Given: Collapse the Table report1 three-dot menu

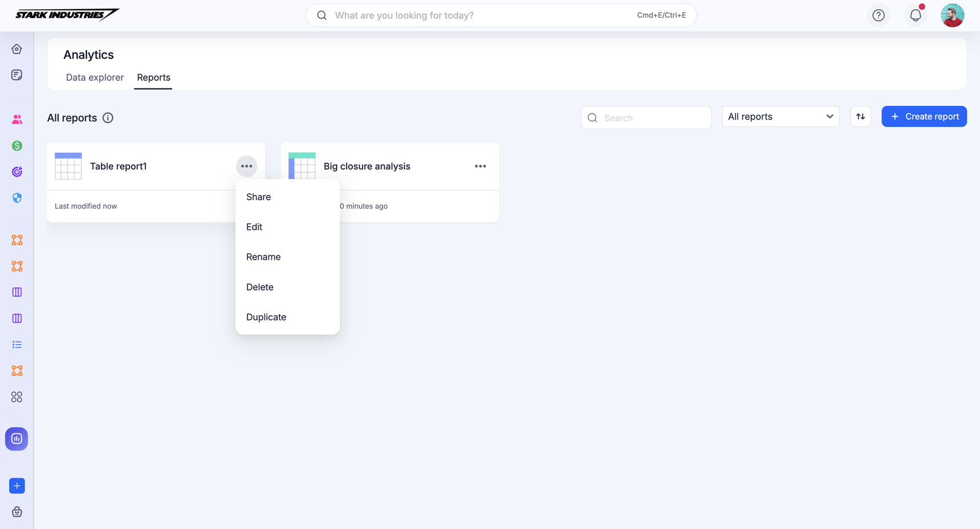Looking at the screenshot, I should 246,166.
